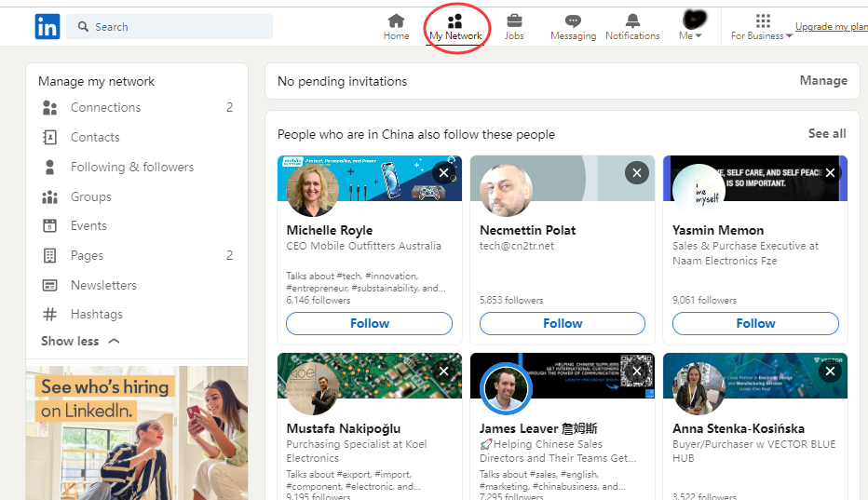Open the See who's hiring ad
Image resolution: width=868 pixels, height=500 pixels.
[137, 433]
